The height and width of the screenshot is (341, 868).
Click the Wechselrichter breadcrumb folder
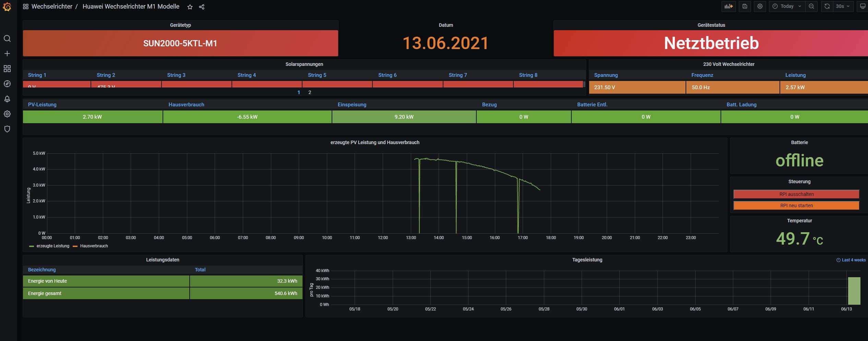pyautogui.click(x=52, y=7)
